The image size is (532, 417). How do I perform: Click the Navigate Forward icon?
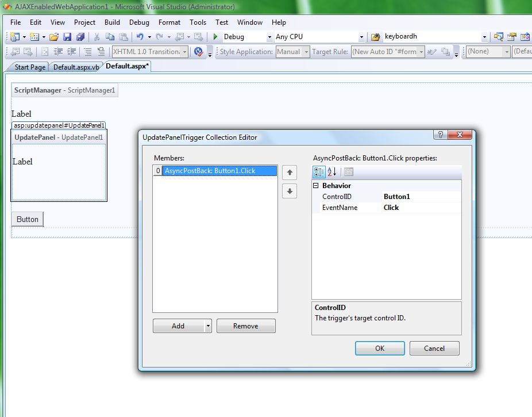(199, 37)
